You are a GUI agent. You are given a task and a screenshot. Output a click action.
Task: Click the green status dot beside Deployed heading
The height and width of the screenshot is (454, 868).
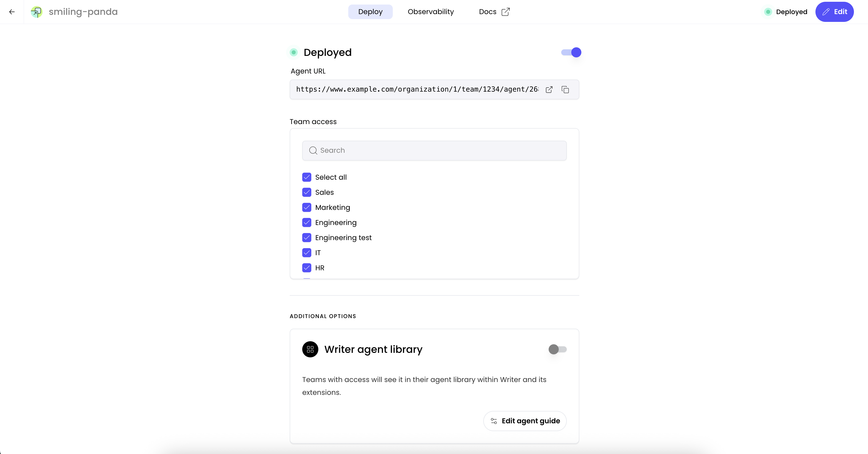[x=293, y=52]
